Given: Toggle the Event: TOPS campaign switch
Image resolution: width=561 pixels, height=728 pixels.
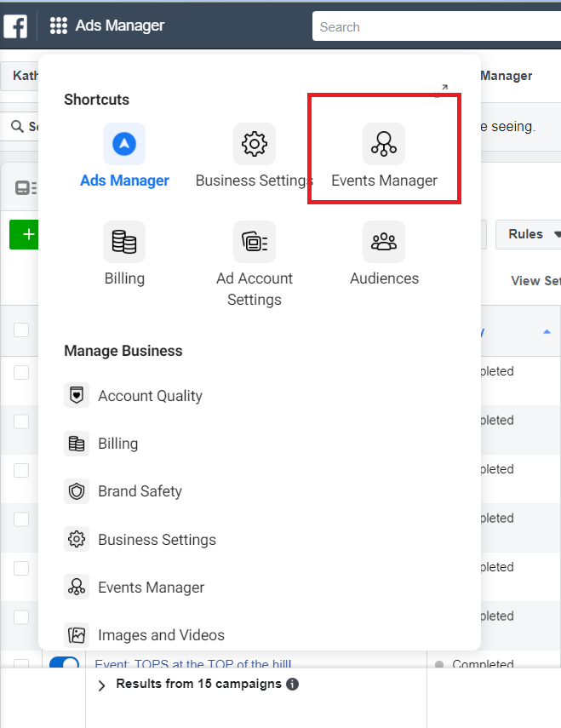Looking at the screenshot, I should tap(64, 662).
